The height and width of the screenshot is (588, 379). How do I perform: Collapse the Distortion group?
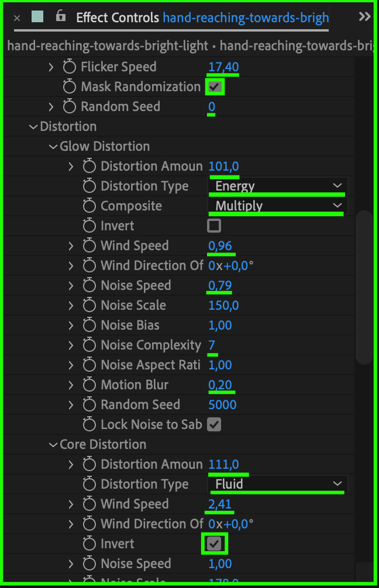click(x=33, y=127)
